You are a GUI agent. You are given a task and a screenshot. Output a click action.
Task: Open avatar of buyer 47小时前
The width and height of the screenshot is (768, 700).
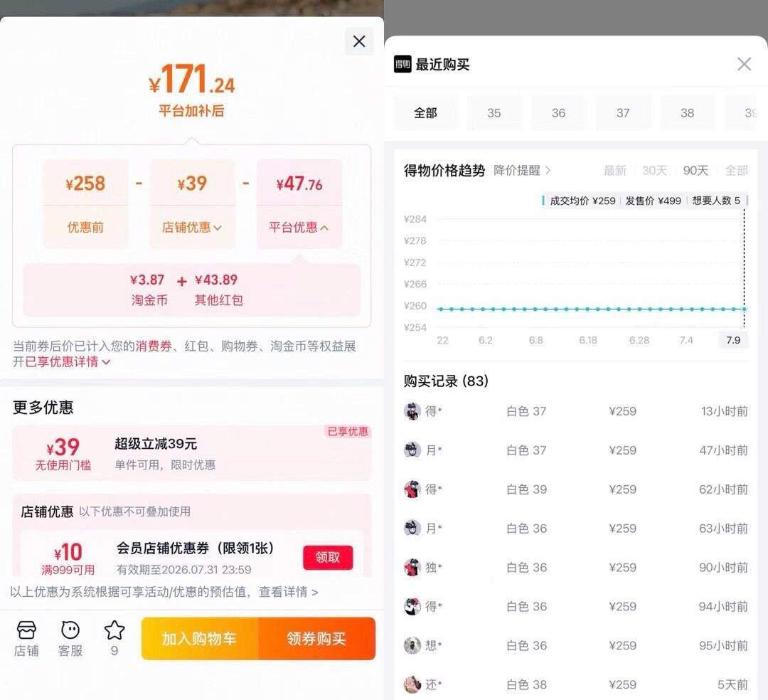(x=412, y=450)
